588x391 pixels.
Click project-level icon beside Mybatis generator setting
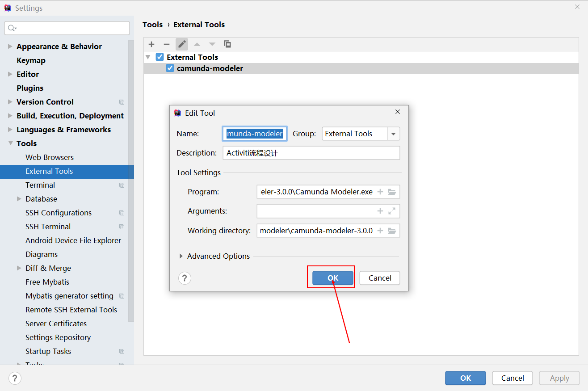(122, 296)
